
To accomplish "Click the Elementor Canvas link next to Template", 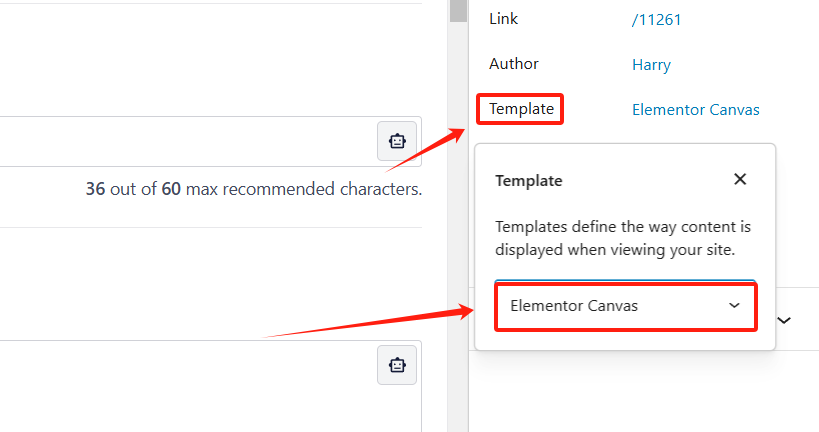I will [x=695, y=110].
